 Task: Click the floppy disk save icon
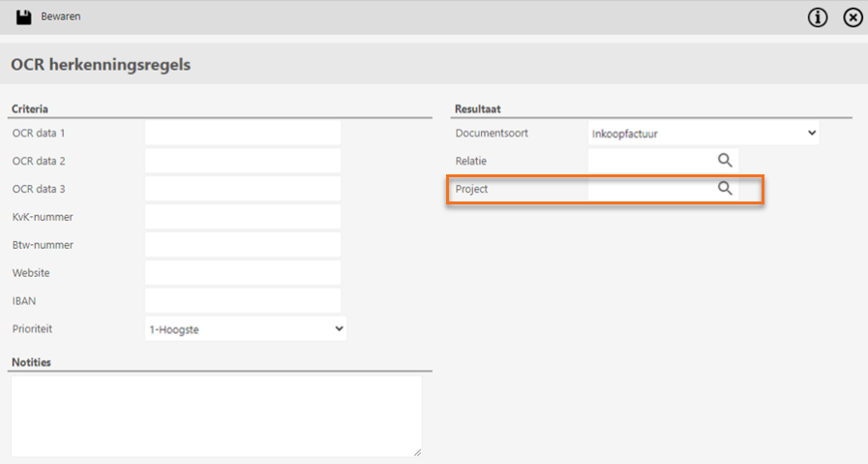[23, 16]
